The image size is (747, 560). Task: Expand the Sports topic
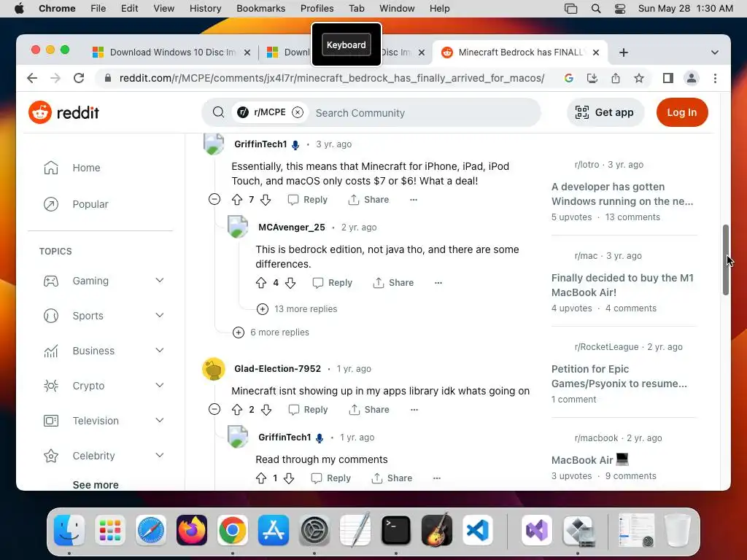(x=160, y=315)
